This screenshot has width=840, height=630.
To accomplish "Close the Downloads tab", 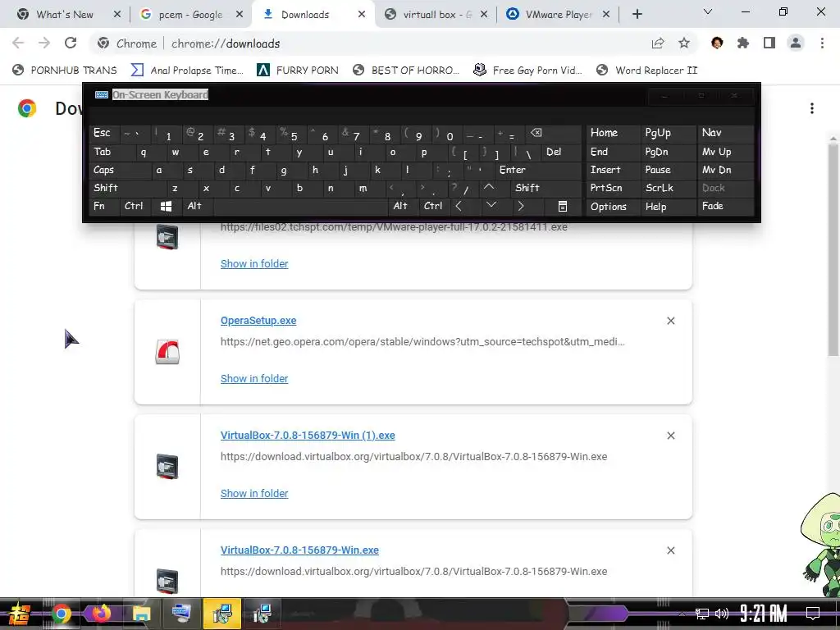I will coord(362,15).
